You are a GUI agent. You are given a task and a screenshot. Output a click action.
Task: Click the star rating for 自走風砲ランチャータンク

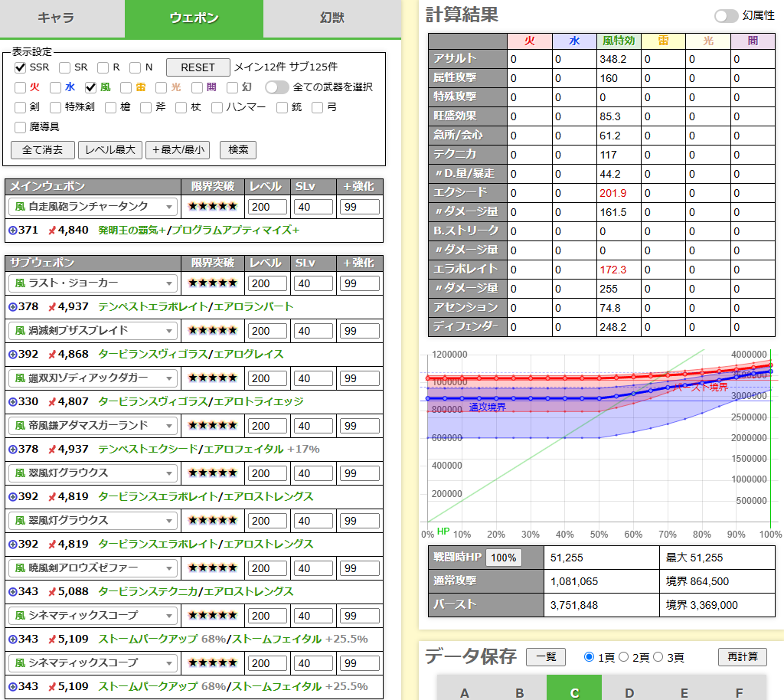(x=212, y=207)
